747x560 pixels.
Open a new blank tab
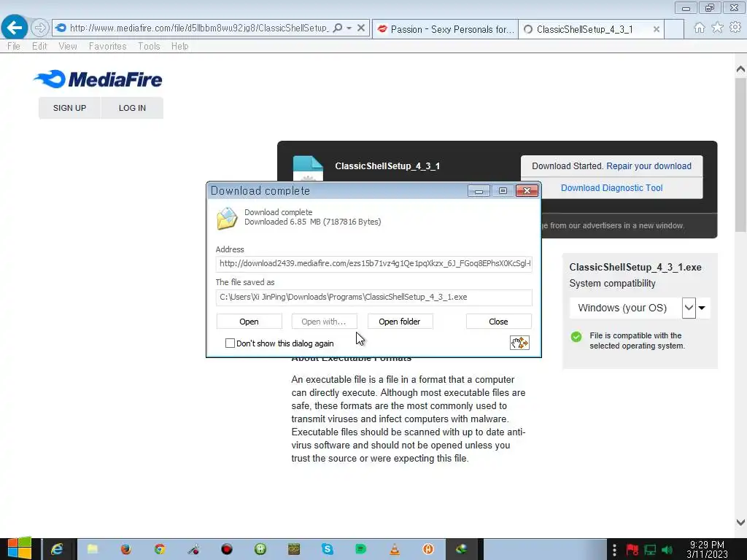coord(674,29)
